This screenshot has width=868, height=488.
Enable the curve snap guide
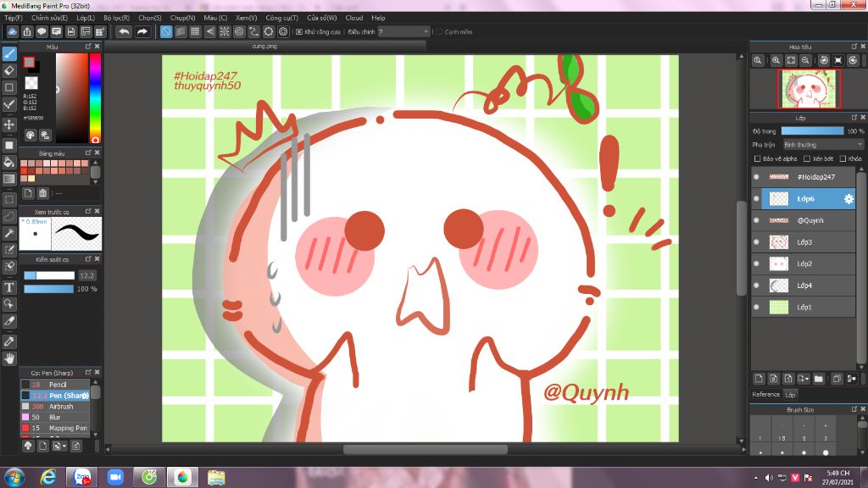pyautogui.click(x=253, y=31)
